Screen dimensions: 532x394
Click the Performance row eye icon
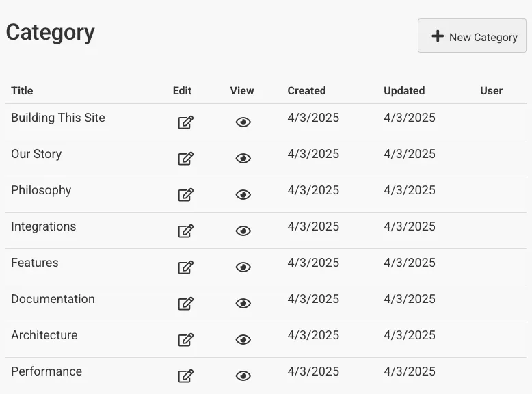coord(243,376)
